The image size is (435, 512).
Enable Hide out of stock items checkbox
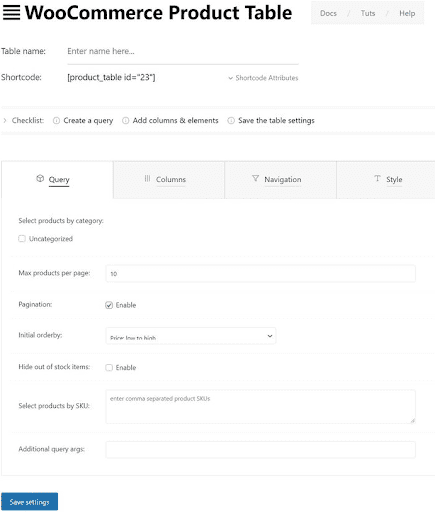109,367
